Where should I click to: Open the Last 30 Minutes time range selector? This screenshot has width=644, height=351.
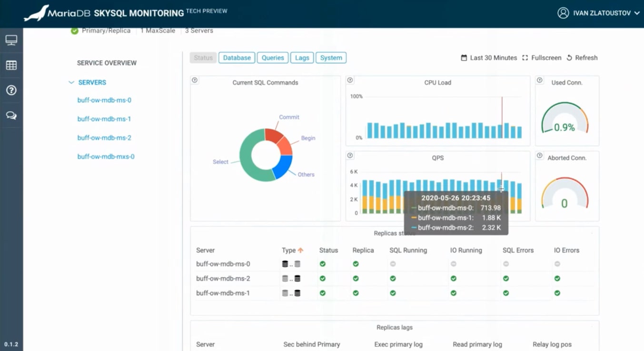coord(493,58)
